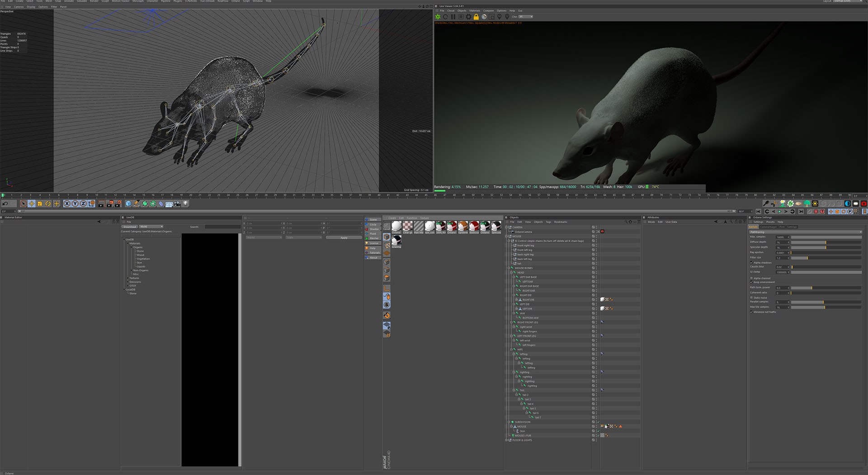Image resolution: width=868 pixels, height=475 pixels.
Task: Enable the Static noise checkbox
Action: point(751,298)
